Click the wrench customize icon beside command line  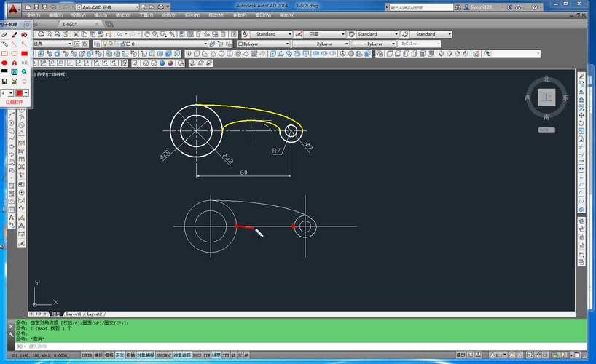tap(11, 335)
